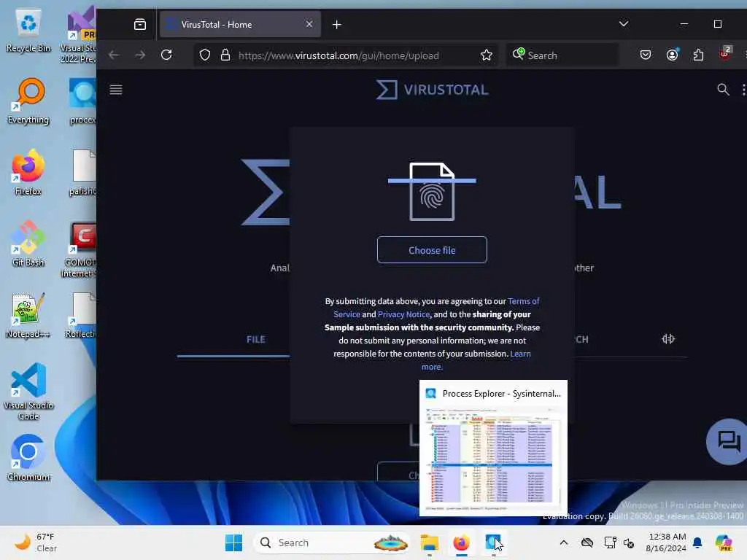The height and width of the screenshot is (560, 747).
Task: Click Firefox icon in the taskbar
Action: point(461,542)
